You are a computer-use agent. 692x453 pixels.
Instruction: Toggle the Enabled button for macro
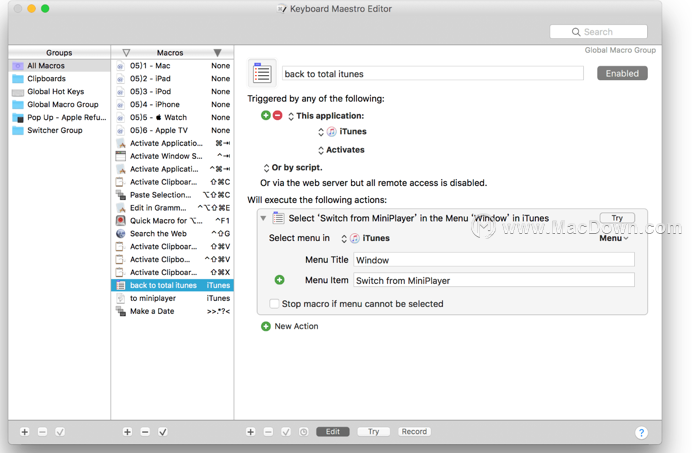pyautogui.click(x=622, y=73)
